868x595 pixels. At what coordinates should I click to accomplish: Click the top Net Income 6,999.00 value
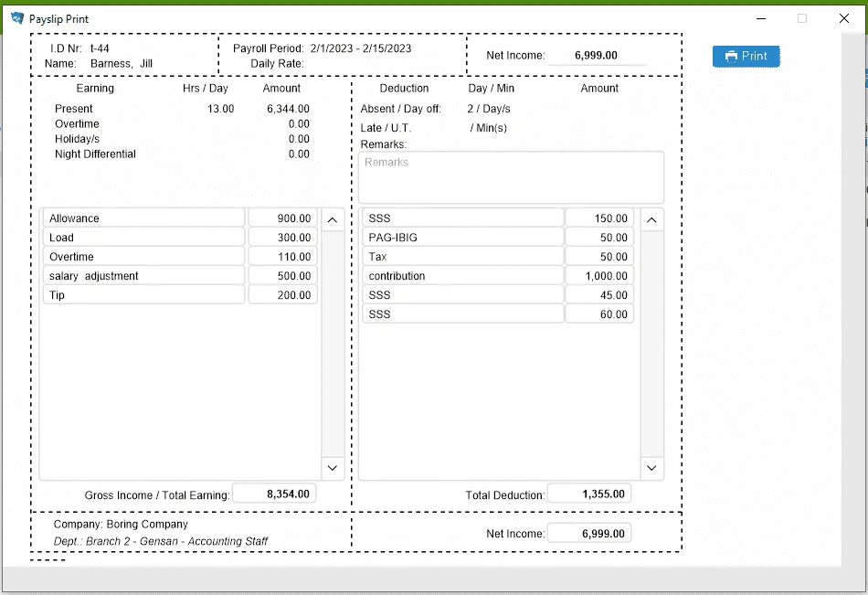point(597,56)
